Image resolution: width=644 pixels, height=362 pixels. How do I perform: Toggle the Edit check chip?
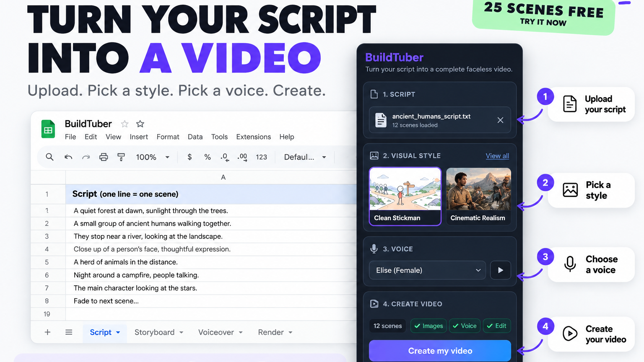[x=496, y=326]
